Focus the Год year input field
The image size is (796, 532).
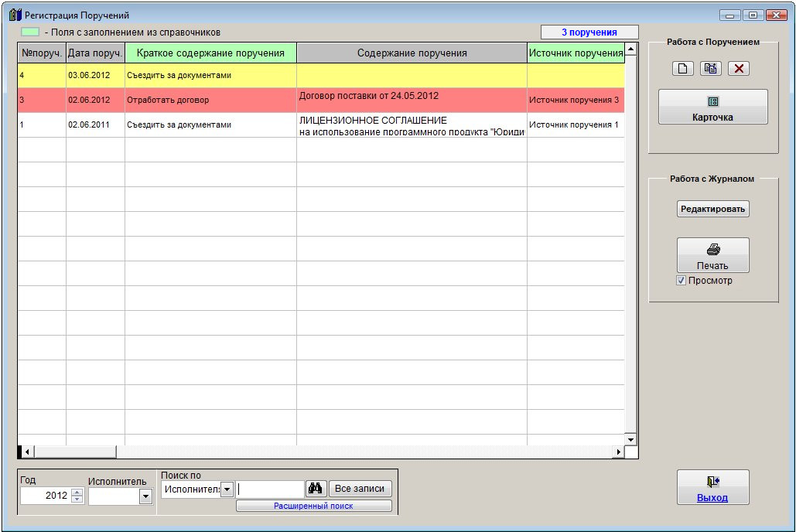pos(46,496)
